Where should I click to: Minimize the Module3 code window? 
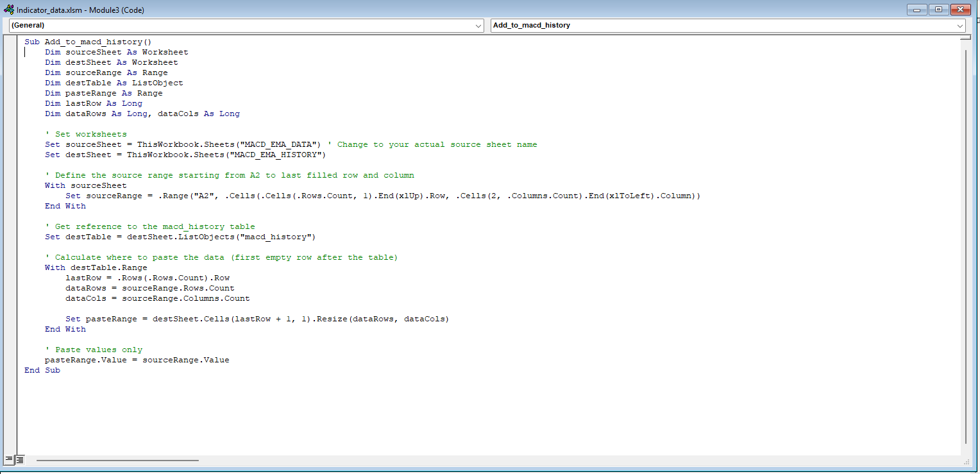click(917, 9)
